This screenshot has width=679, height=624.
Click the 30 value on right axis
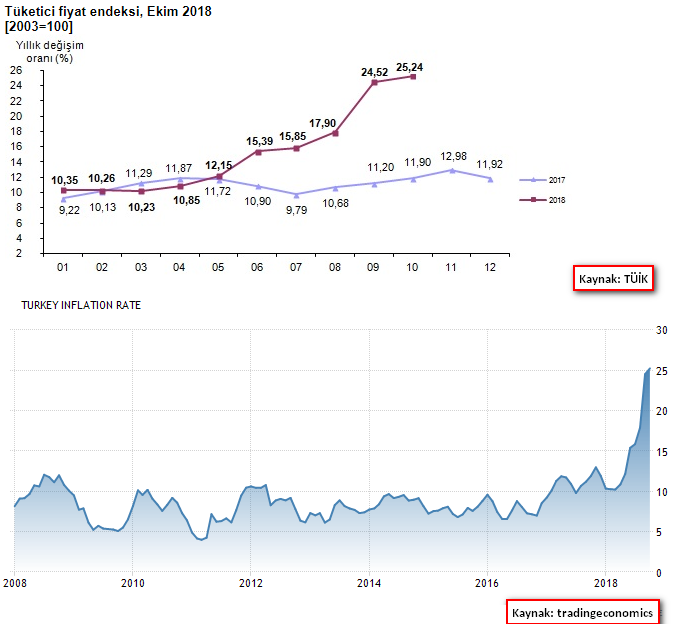(x=662, y=330)
